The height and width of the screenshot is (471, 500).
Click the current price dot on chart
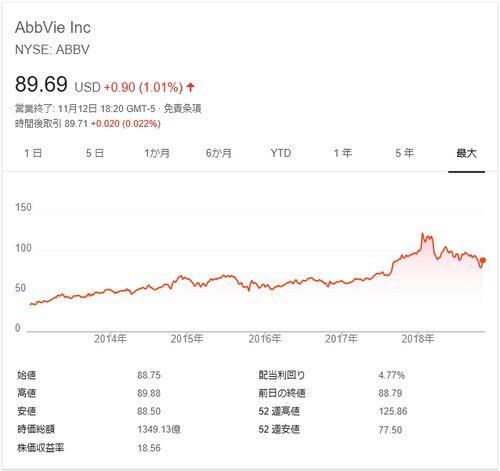point(482,260)
